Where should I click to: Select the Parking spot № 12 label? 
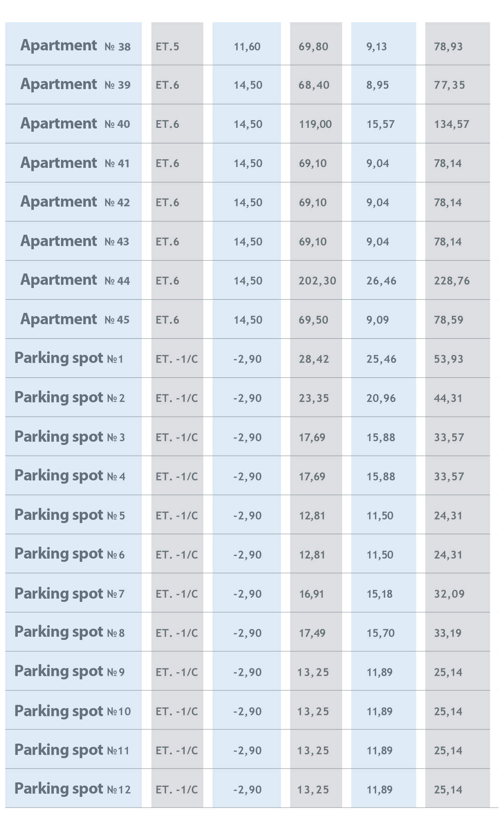[x=72, y=789]
